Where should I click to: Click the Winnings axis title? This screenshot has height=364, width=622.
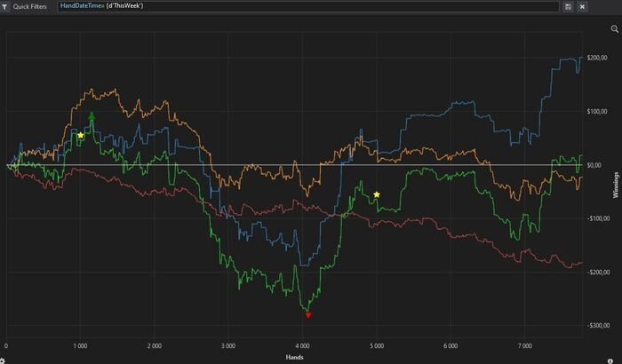click(x=616, y=185)
